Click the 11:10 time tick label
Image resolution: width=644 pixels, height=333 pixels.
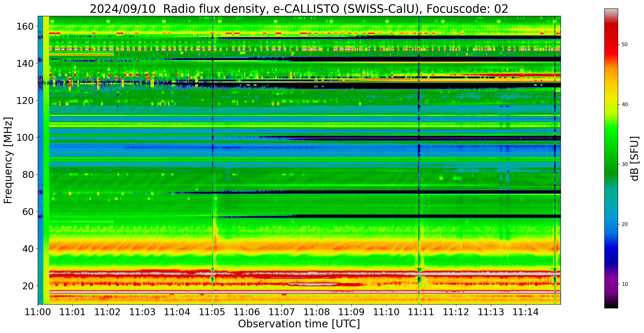[387, 311]
